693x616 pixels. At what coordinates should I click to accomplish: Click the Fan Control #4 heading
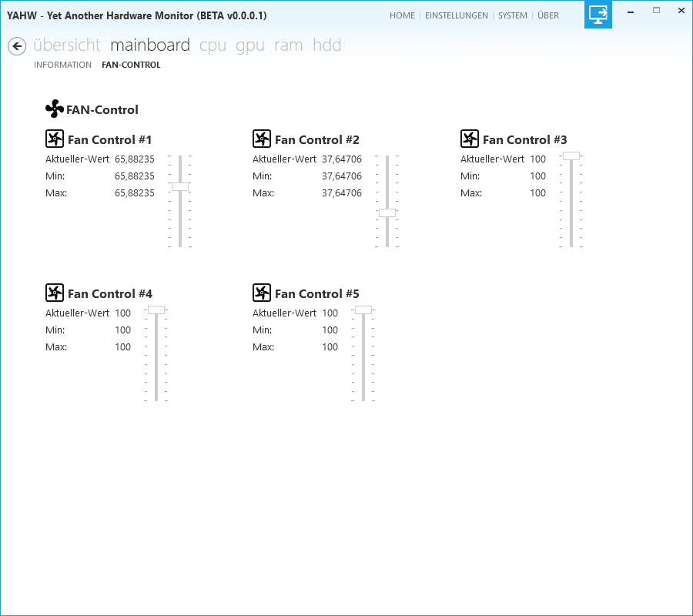coord(110,294)
